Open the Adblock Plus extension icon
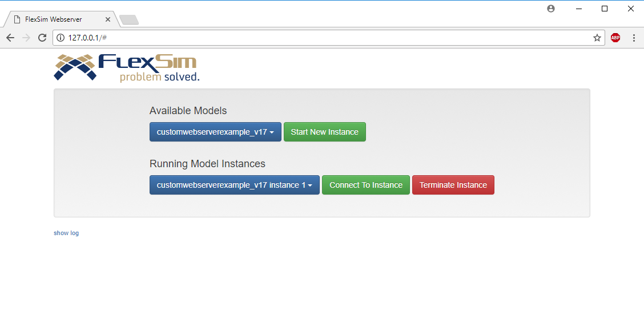 (x=615, y=38)
